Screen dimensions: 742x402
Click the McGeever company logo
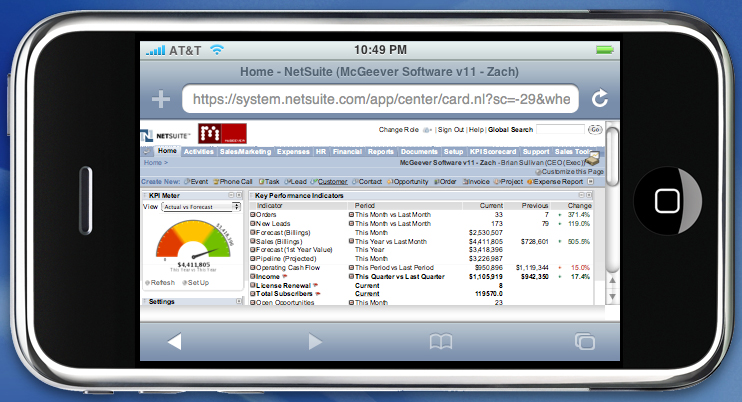click(222, 133)
